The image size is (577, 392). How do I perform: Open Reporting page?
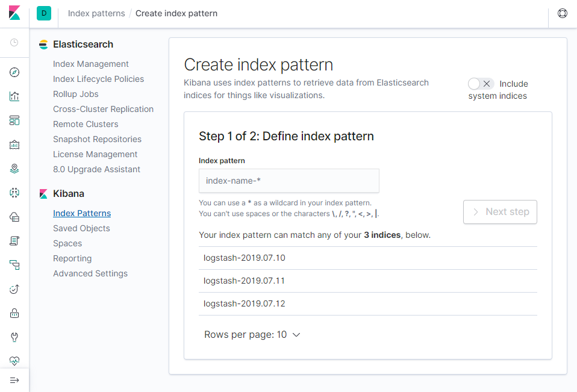coord(72,258)
